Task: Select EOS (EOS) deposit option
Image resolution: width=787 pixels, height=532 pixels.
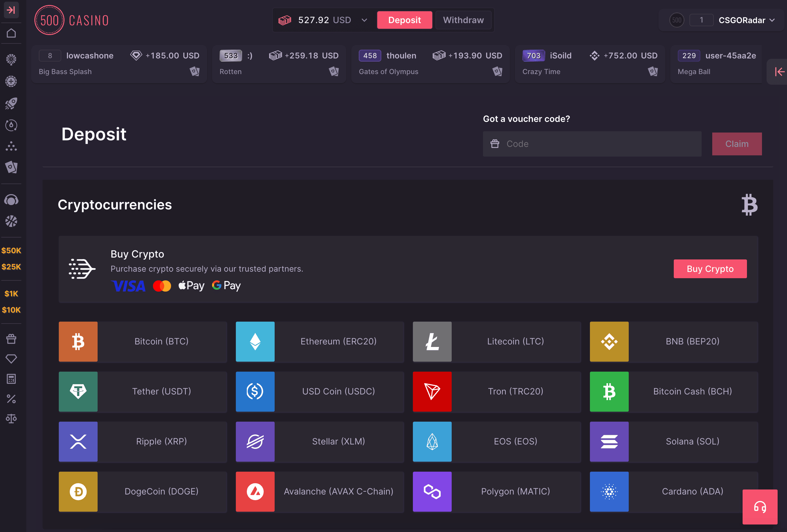Action: click(x=497, y=442)
